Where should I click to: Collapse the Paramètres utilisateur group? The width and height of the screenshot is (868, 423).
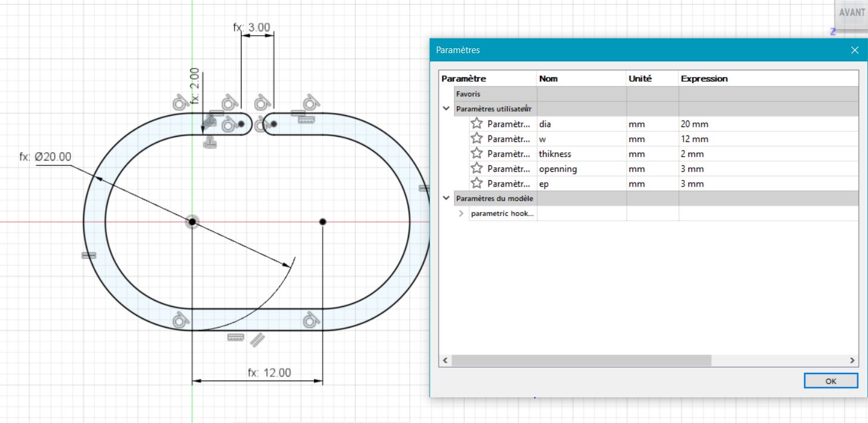tap(446, 109)
